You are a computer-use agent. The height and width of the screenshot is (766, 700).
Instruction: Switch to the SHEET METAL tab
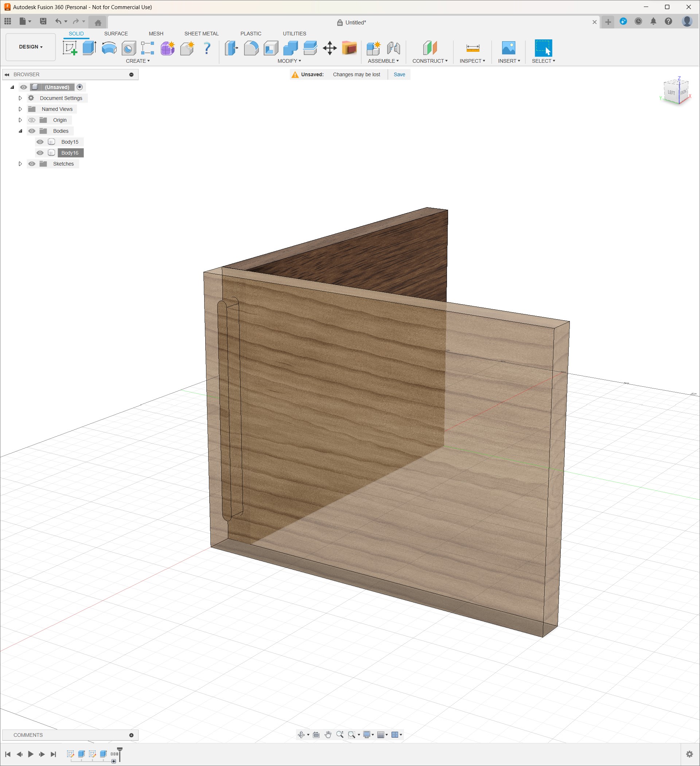point(201,34)
